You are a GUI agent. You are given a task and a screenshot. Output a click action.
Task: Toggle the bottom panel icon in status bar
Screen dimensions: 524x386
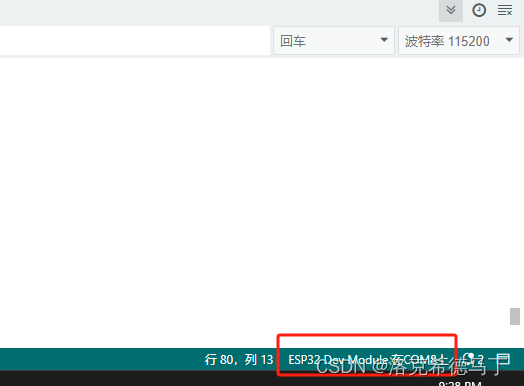tap(503, 360)
